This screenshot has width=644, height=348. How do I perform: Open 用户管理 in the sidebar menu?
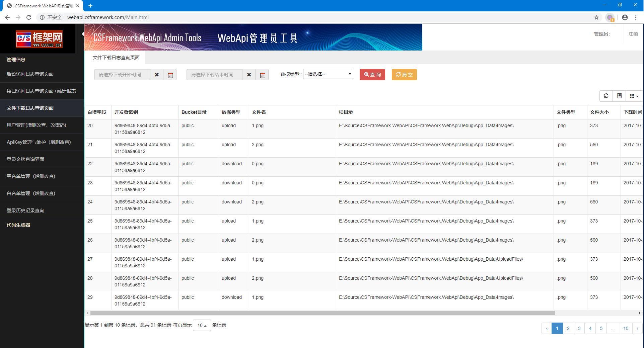36,125
